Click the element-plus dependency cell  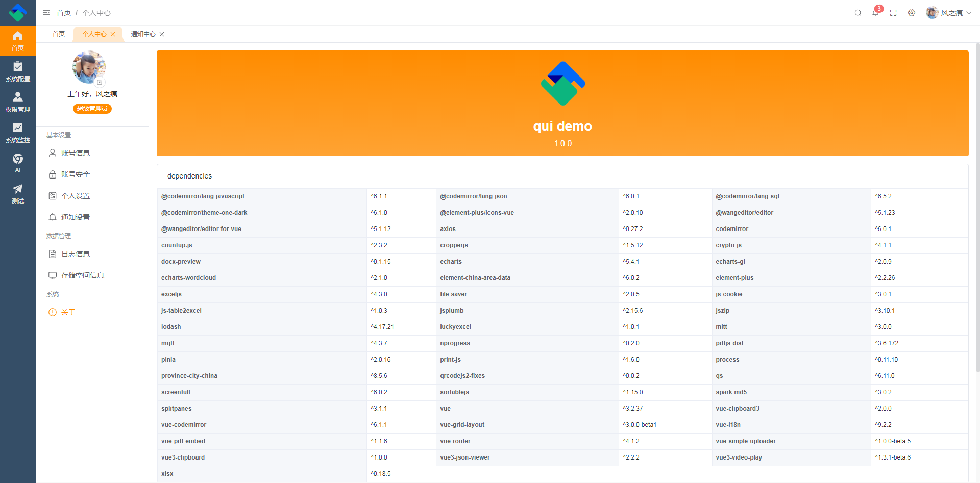point(791,278)
